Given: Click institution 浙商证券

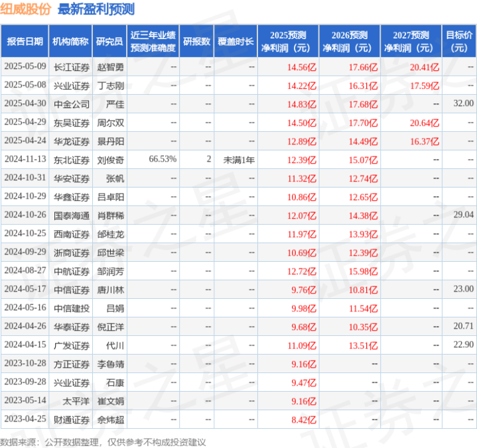Looking at the screenshot, I should tap(72, 252).
